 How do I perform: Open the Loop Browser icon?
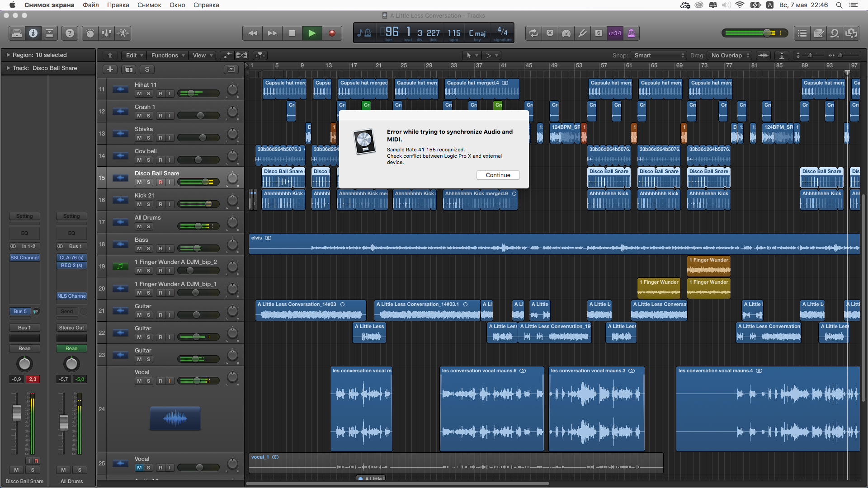pos(835,33)
